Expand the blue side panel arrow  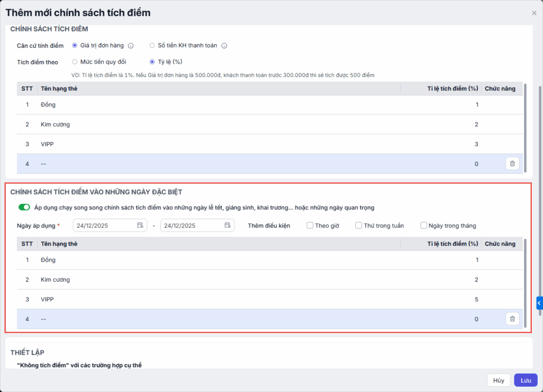[539, 303]
